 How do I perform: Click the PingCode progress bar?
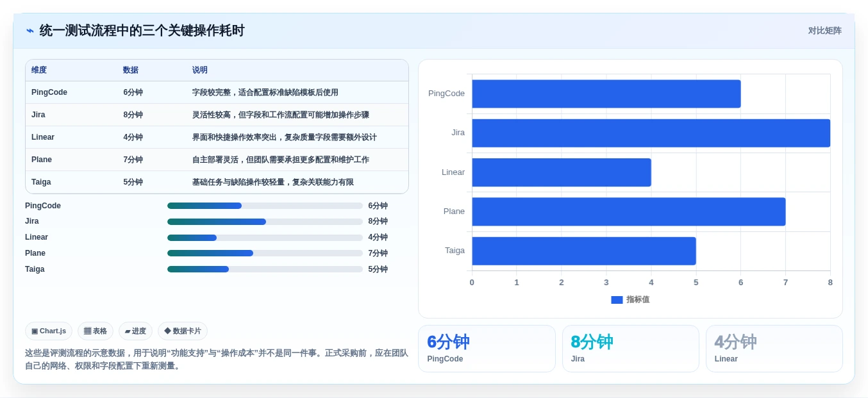pyautogui.click(x=265, y=206)
